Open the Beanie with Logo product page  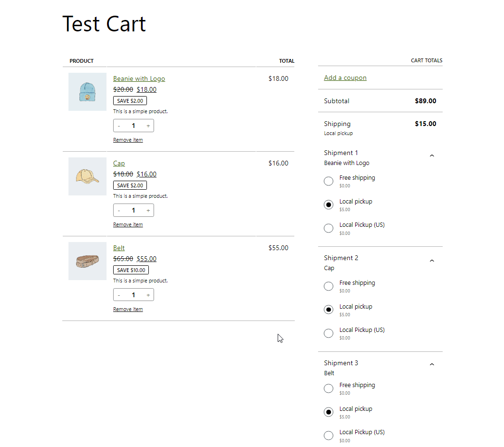[139, 78]
